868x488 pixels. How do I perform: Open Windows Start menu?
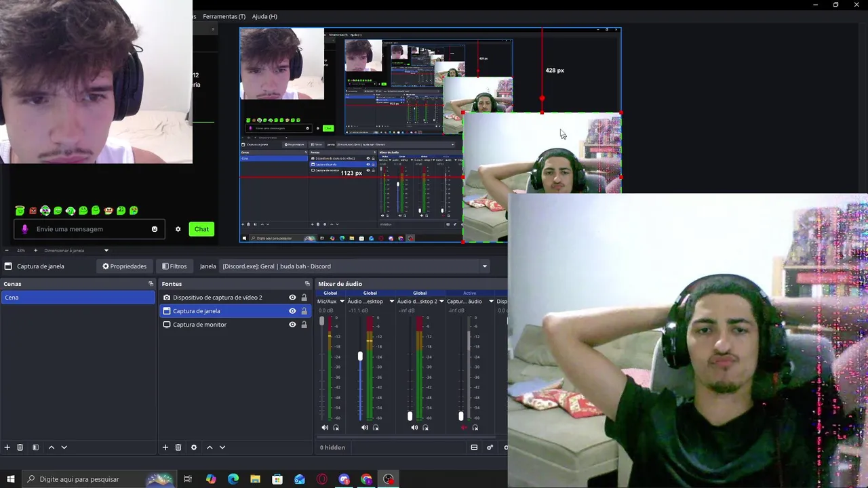coord(11,479)
